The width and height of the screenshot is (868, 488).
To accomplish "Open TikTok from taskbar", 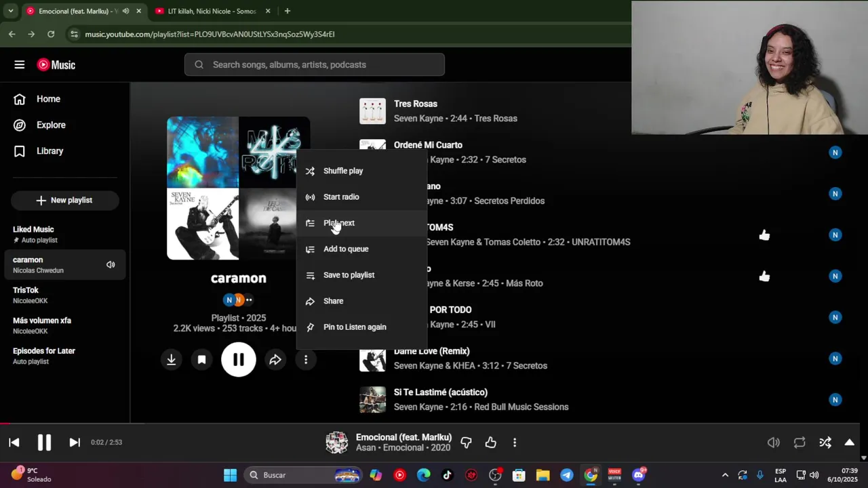I will click(x=448, y=475).
